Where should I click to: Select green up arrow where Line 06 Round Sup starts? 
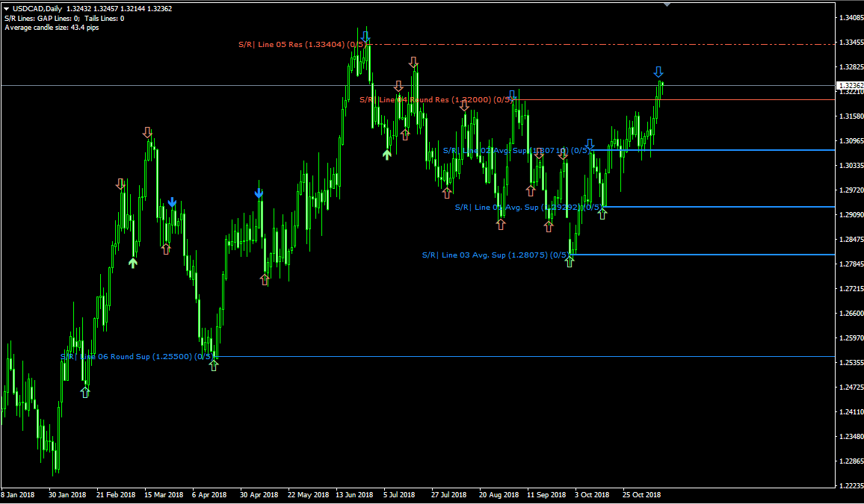(x=214, y=365)
